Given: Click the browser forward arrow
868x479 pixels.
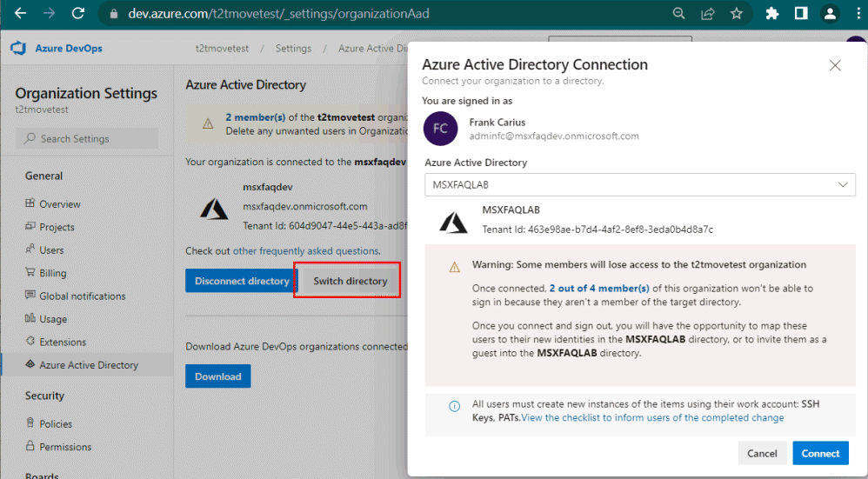Looking at the screenshot, I should coord(50,13).
